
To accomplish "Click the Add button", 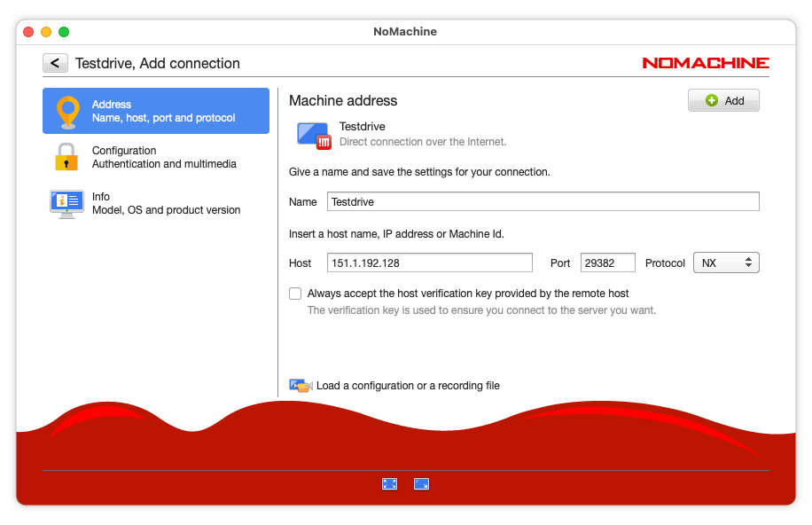I will (723, 100).
